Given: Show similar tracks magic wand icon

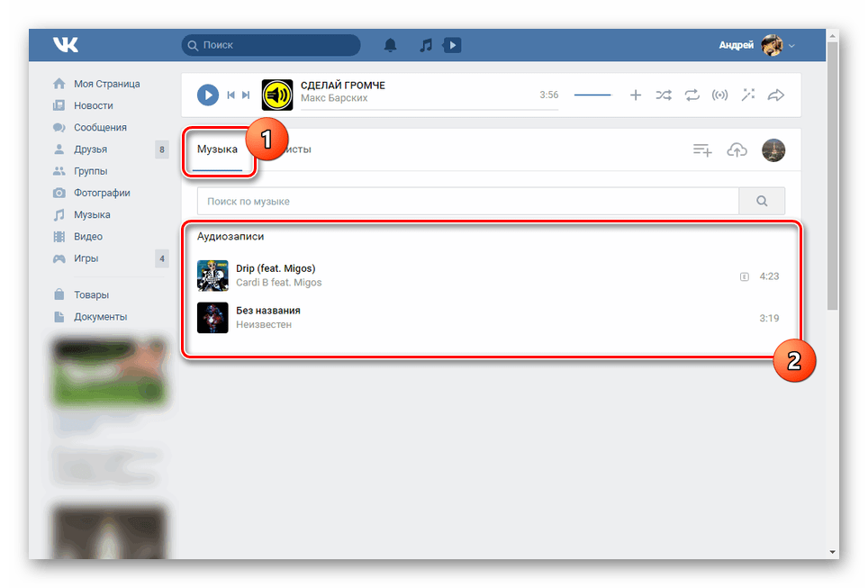Looking at the screenshot, I should point(748,95).
